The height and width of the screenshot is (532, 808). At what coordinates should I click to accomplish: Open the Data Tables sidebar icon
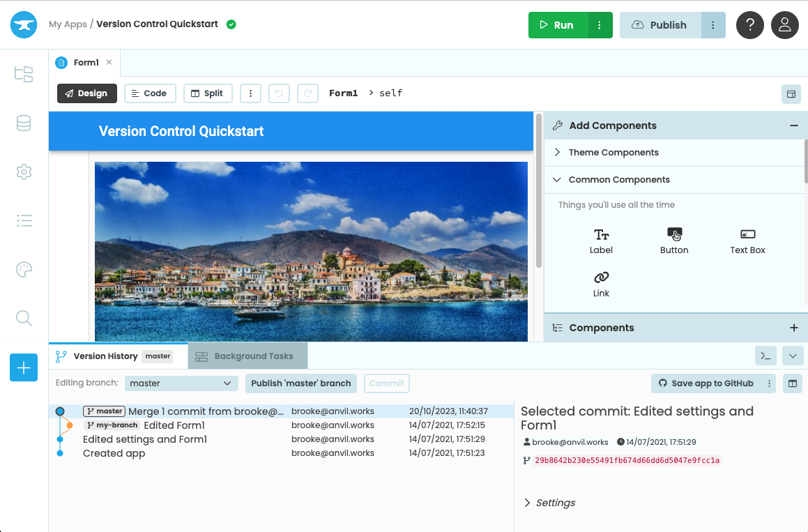click(24, 123)
